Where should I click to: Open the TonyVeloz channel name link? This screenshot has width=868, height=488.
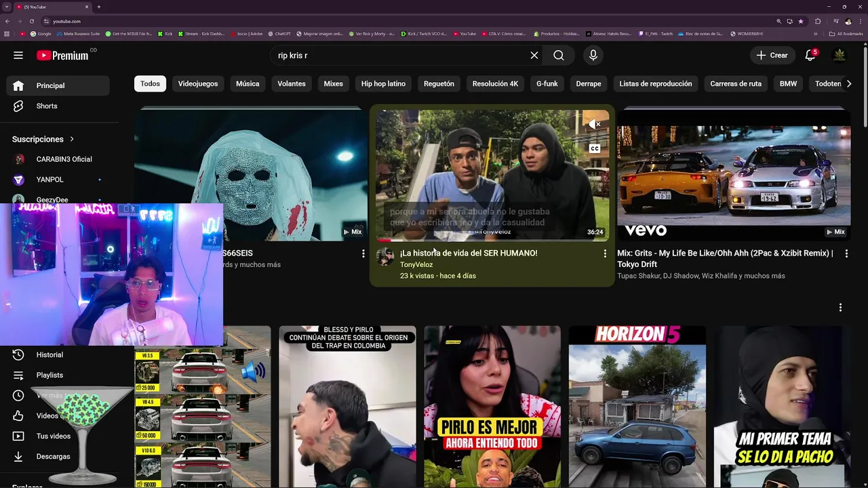pos(416,265)
